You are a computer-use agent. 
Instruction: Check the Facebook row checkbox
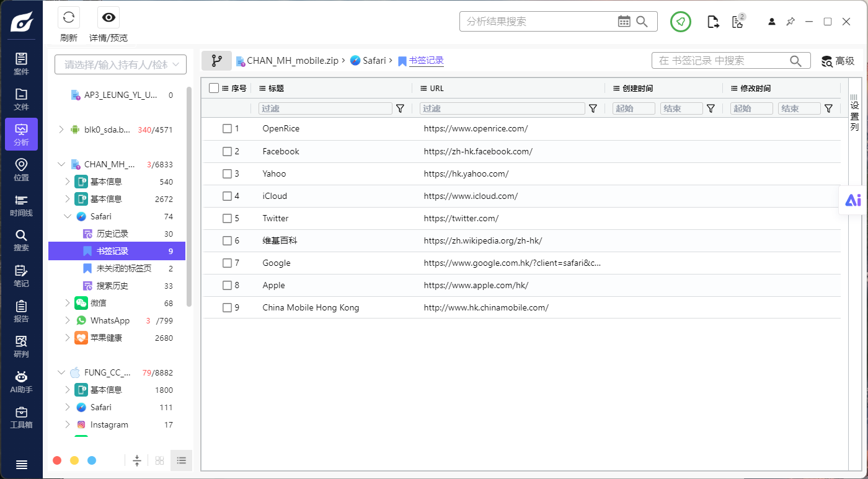[227, 151]
